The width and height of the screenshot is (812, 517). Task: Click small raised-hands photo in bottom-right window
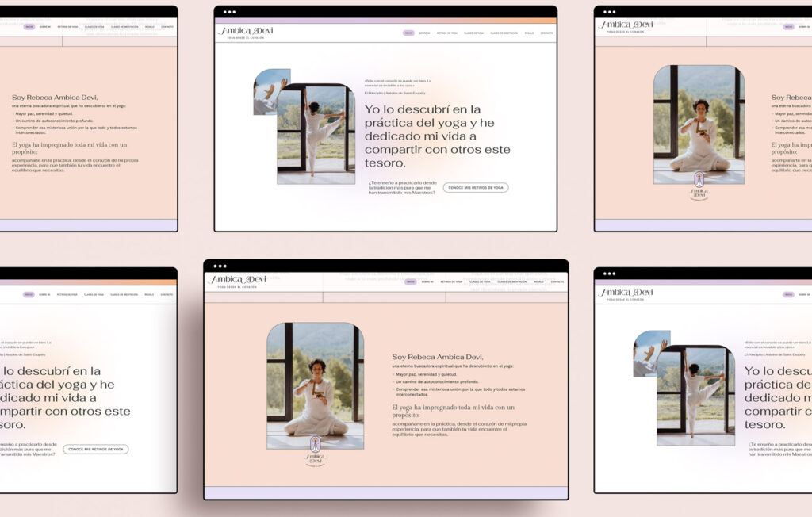point(645,354)
